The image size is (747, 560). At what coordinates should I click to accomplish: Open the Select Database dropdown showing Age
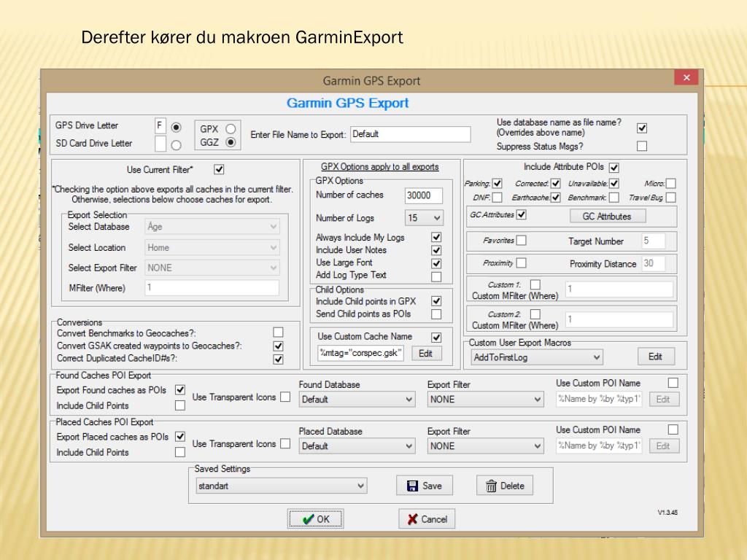pos(212,227)
